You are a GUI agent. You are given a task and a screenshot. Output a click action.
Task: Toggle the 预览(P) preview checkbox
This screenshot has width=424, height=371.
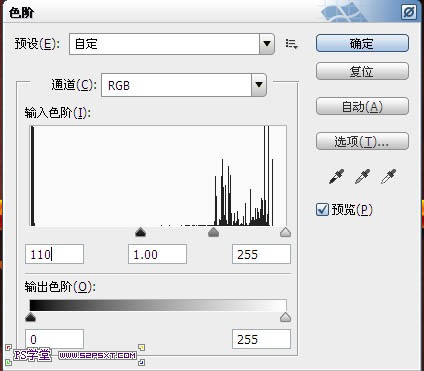coord(322,210)
